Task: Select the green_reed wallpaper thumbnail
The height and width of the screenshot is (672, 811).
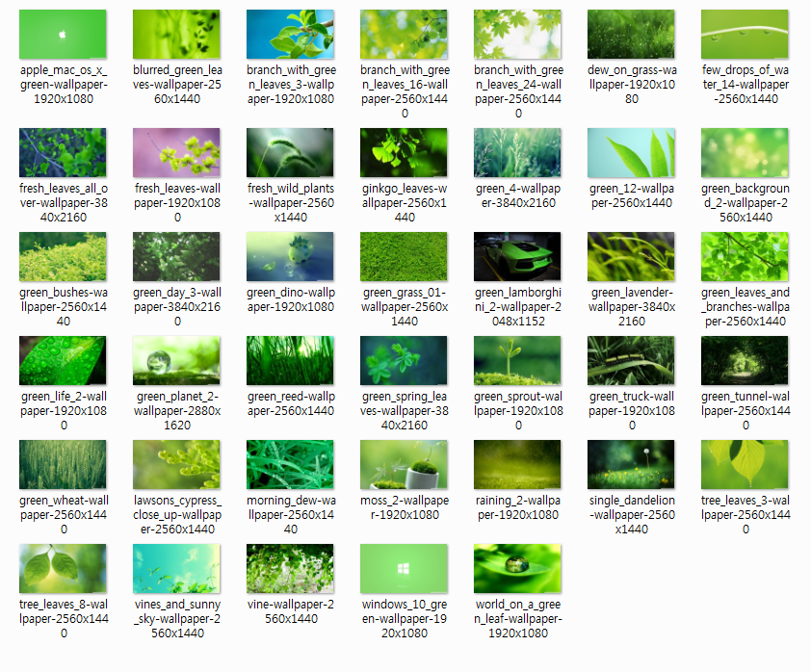Action: [290, 360]
